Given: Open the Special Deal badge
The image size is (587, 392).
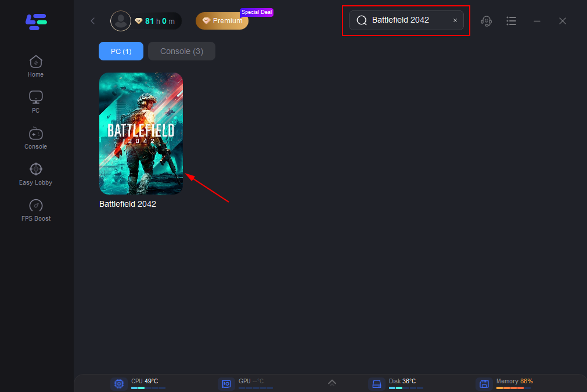Looking at the screenshot, I should [257, 12].
